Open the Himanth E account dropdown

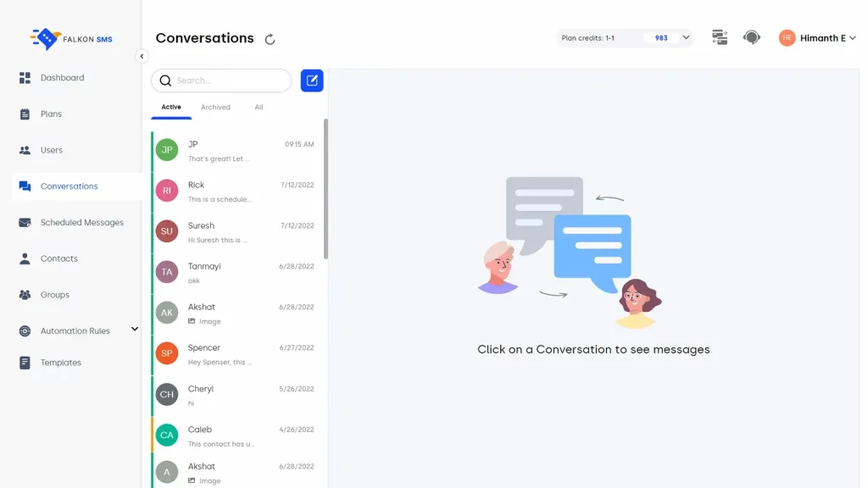coord(853,37)
